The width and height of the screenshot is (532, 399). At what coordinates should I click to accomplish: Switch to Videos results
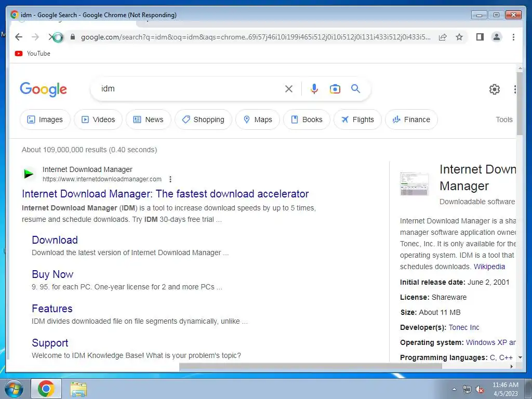(x=98, y=119)
